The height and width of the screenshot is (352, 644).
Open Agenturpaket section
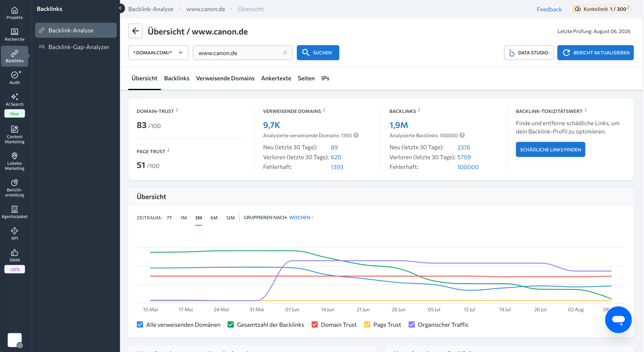tap(15, 212)
